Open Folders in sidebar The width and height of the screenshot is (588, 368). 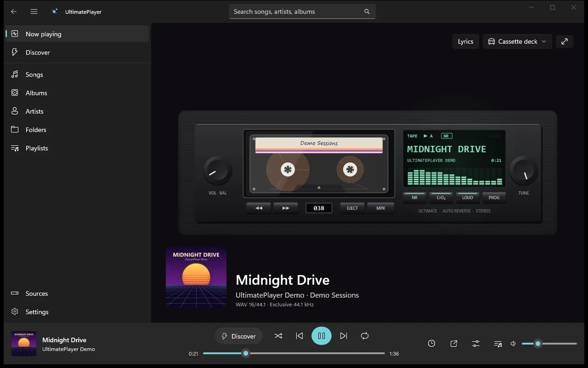[x=77, y=130]
